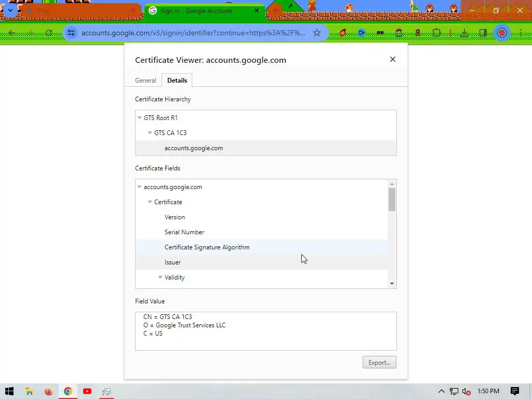Viewport: 532px width, 399px height.
Task: Click the Mario face extension icon
Action: (x=399, y=33)
